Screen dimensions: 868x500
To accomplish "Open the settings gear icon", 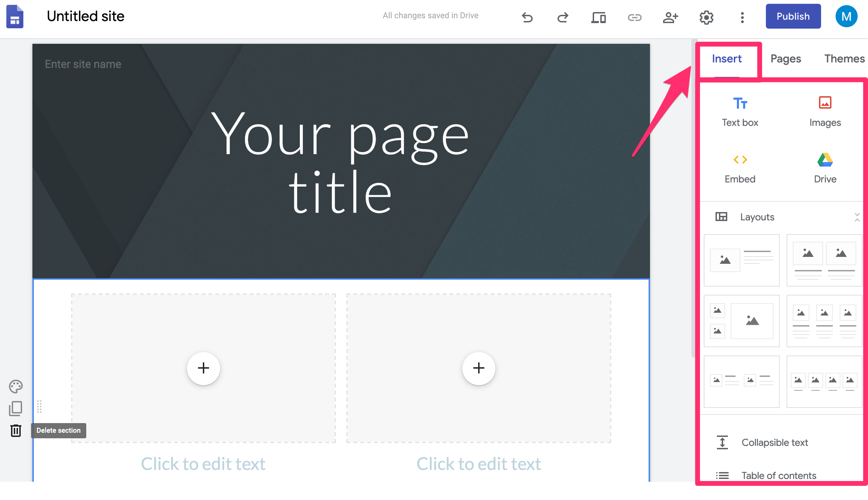I will (706, 17).
